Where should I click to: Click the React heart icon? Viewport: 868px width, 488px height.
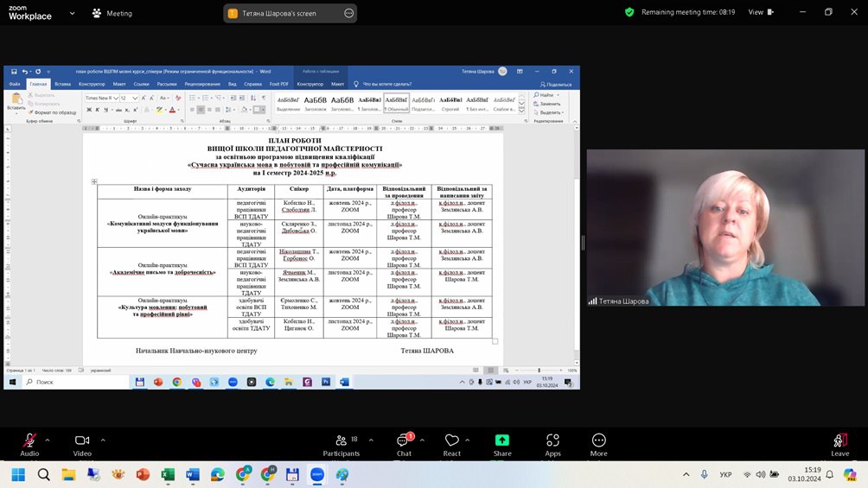(452, 444)
